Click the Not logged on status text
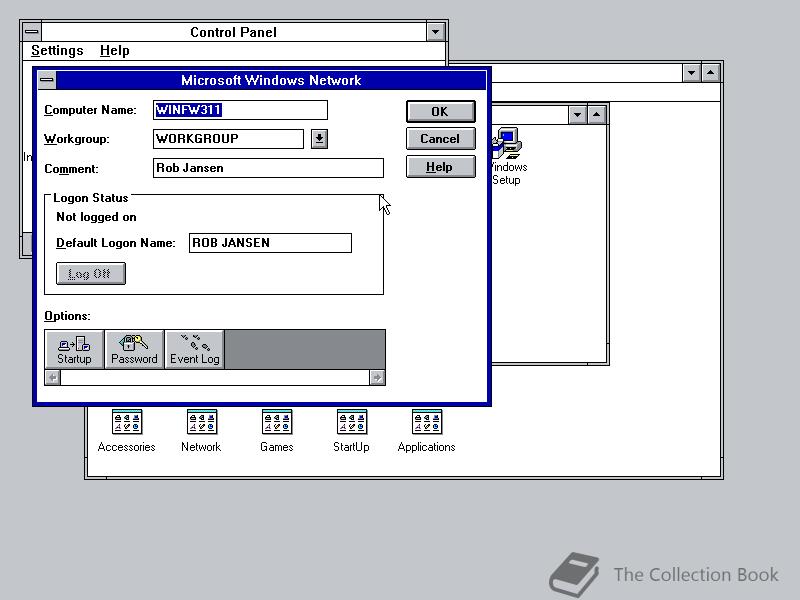The width and height of the screenshot is (800, 600). pyautogui.click(x=96, y=217)
